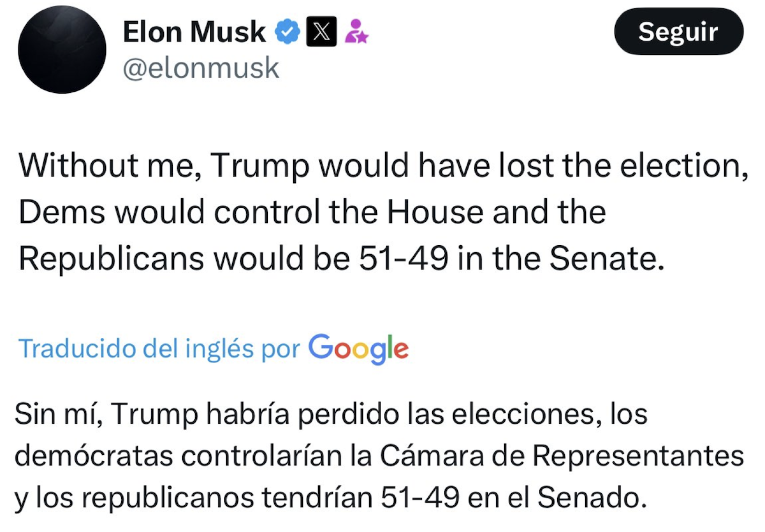Click the star of the purple affiliate icon
The height and width of the screenshot is (532, 765).
click(x=362, y=37)
